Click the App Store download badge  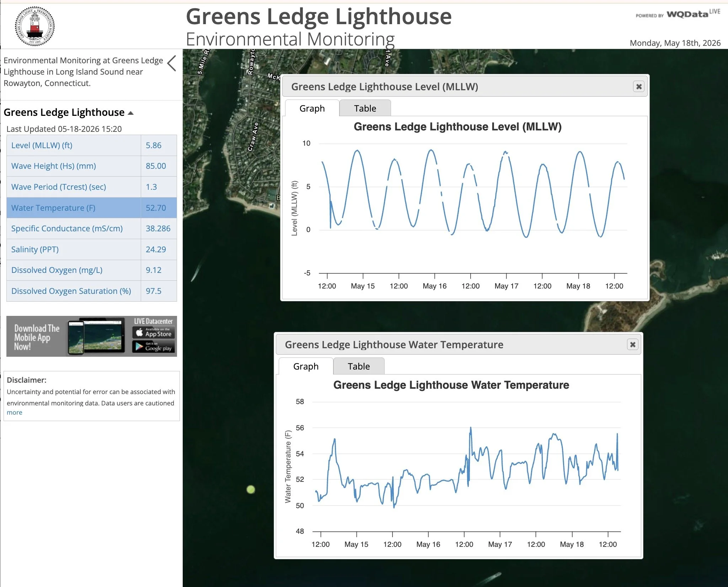(154, 333)
